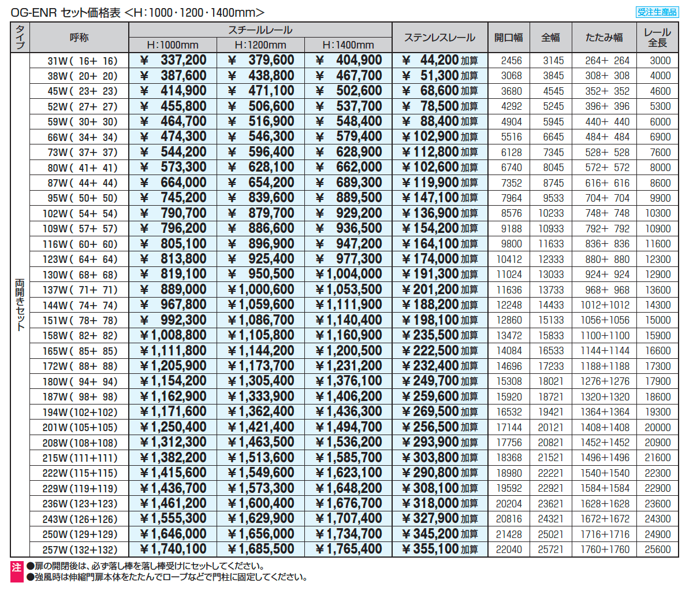The width and height of the screenshot is (693, 616).
Task: Click the ¥44,200 加算 stainless rail cell
Action: pos(439,60)
